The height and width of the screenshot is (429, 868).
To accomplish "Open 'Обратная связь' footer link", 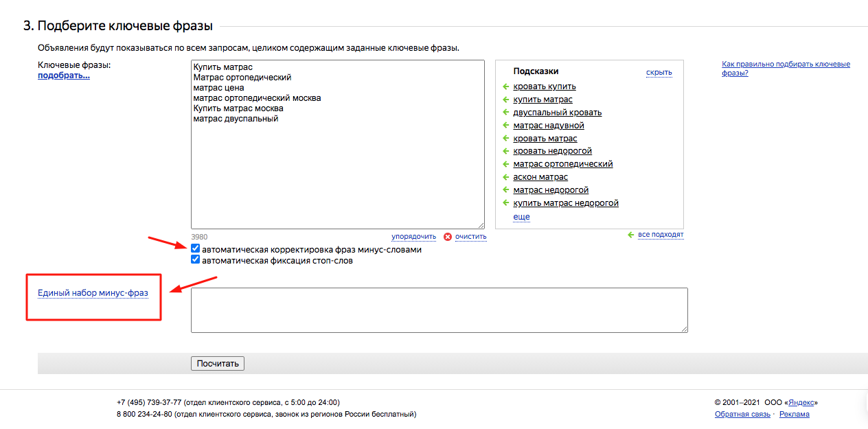I will [742, 415].
